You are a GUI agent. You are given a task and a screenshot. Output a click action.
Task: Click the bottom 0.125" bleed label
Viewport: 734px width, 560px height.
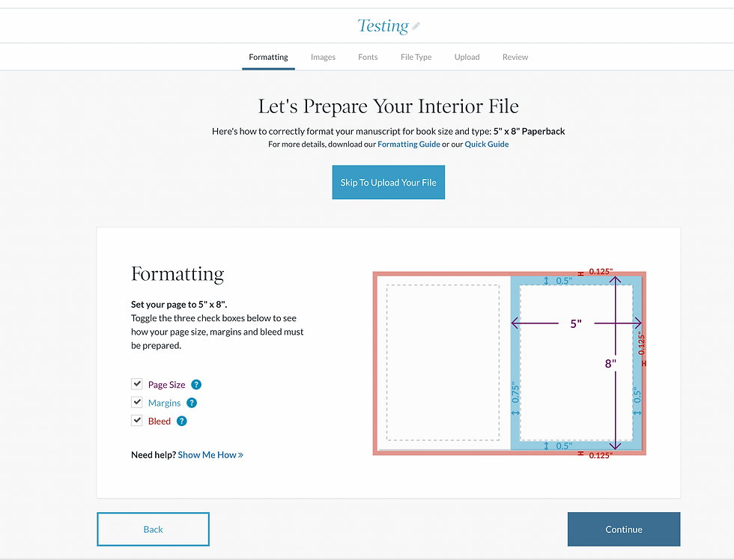coord(601,455)
